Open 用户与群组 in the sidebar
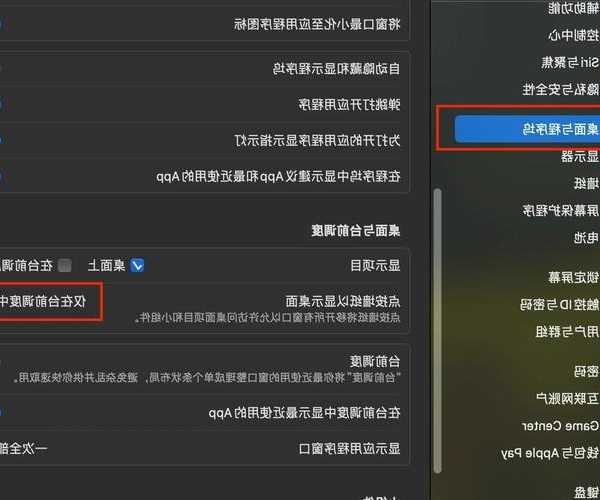The height and width of the screenshot is (500, 600). [567, 331]
